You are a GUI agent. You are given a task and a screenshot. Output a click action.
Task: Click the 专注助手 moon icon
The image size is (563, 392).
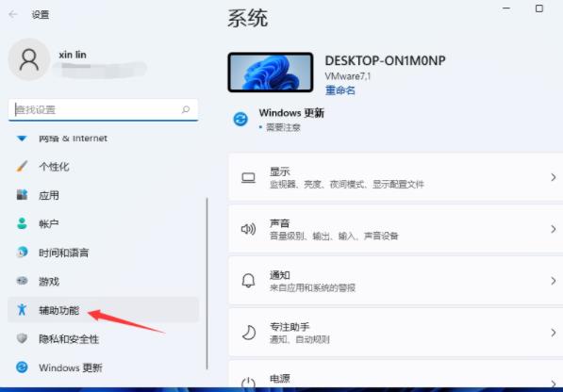248,333
